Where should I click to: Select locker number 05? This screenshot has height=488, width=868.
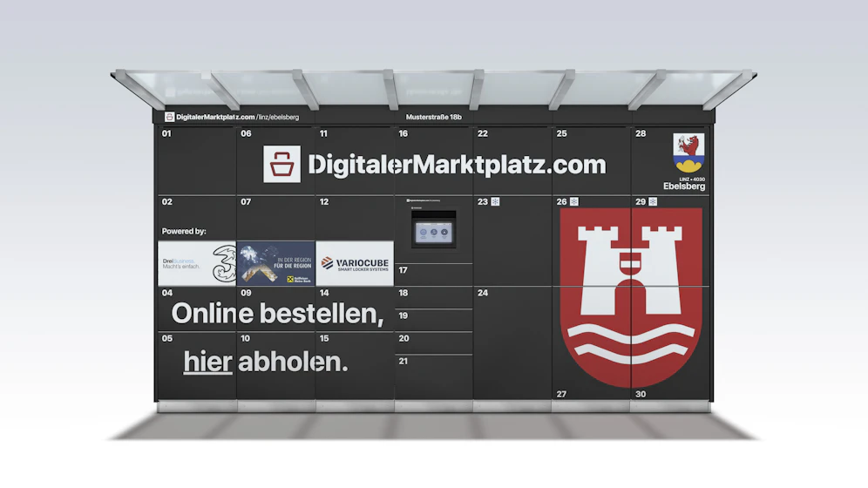[166, 338]
